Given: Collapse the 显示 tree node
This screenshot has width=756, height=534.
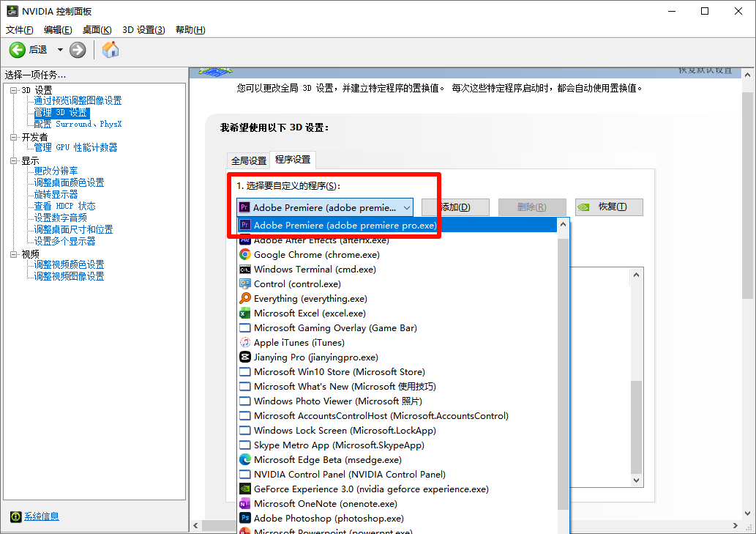Looking at the screenshot, I should 13,160.
